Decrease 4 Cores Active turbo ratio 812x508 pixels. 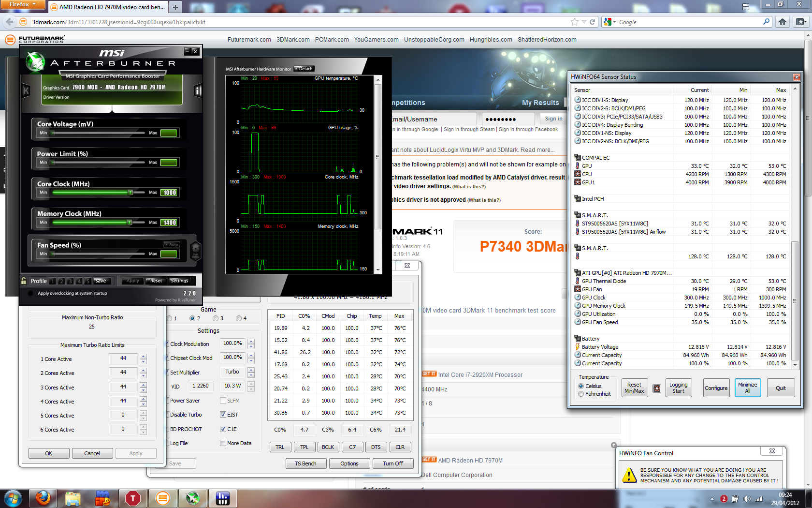(143, 404)
